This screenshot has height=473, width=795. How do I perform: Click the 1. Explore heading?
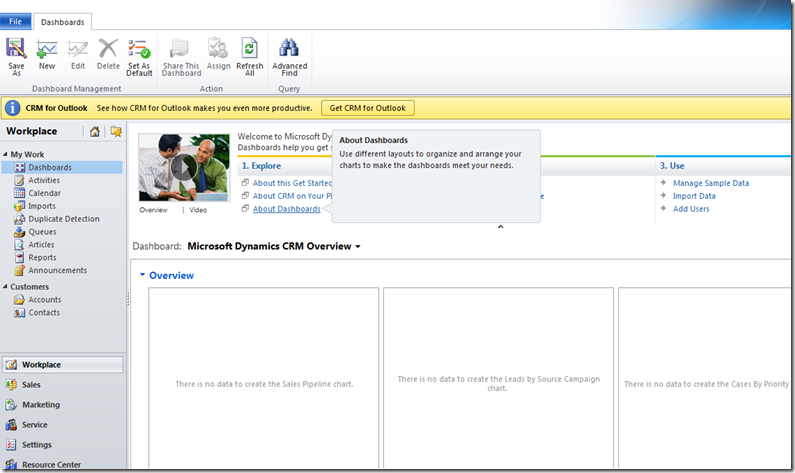coord(261,166)
